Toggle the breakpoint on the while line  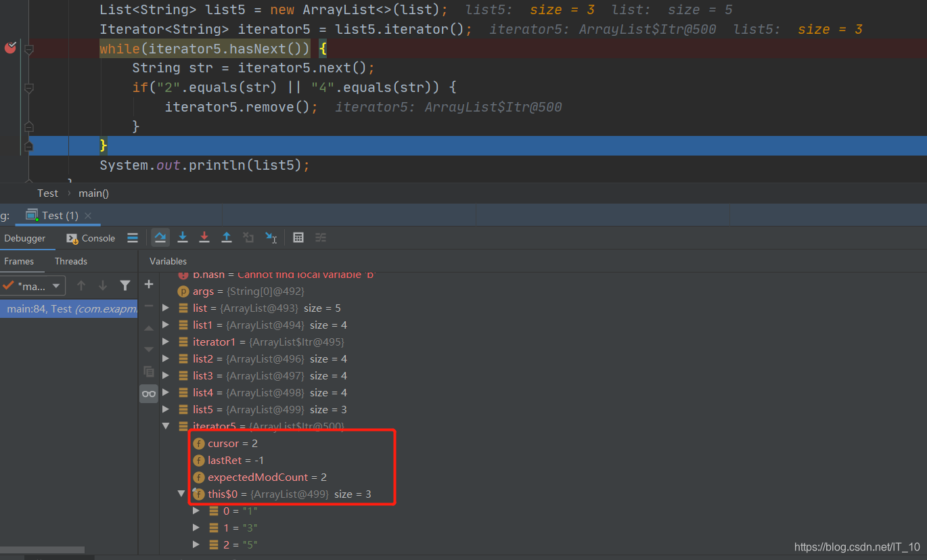pyautogui.click(x=10, y=47)
